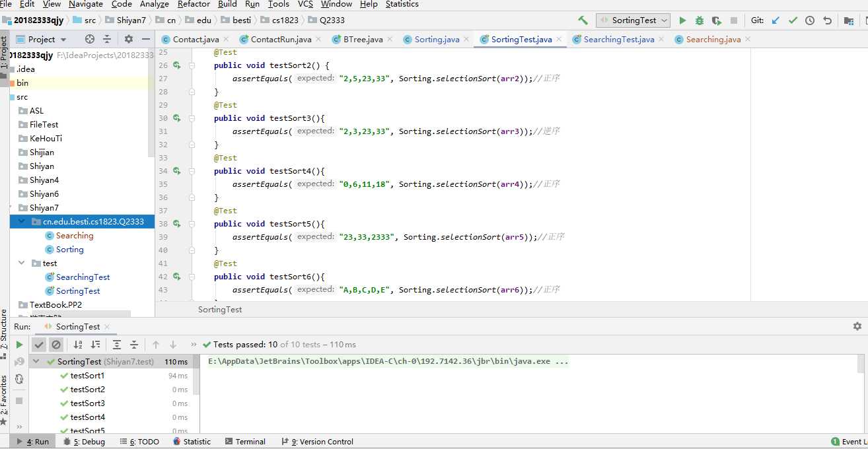Run with coverage from the toolbar
The image size is (868, 449).
717,20
